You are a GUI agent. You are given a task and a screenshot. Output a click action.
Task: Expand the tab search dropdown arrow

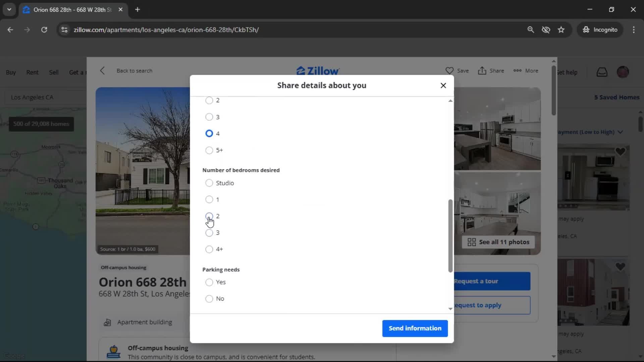coord(9,10)
